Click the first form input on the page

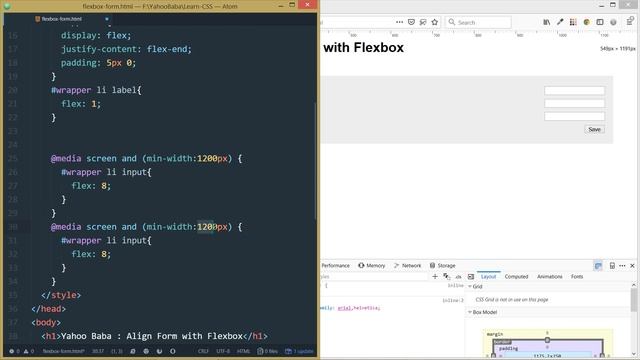pyautogui.click(x=574, y=91)
